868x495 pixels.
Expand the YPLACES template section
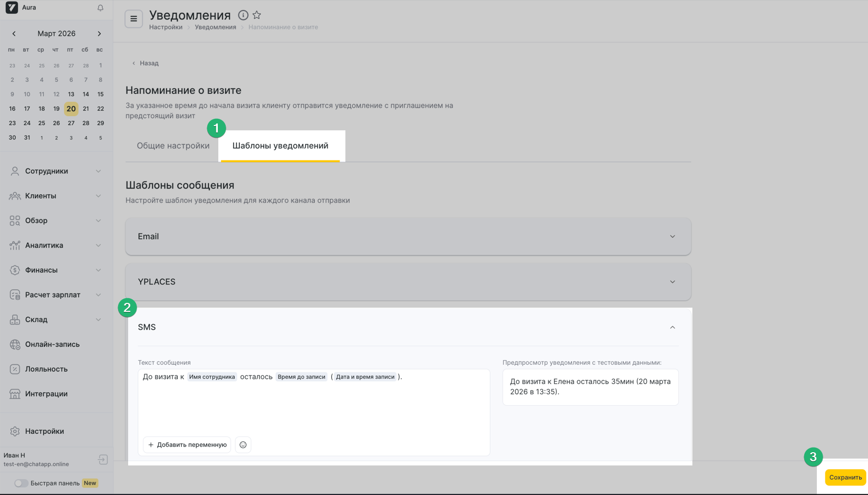tap(408, 282)
